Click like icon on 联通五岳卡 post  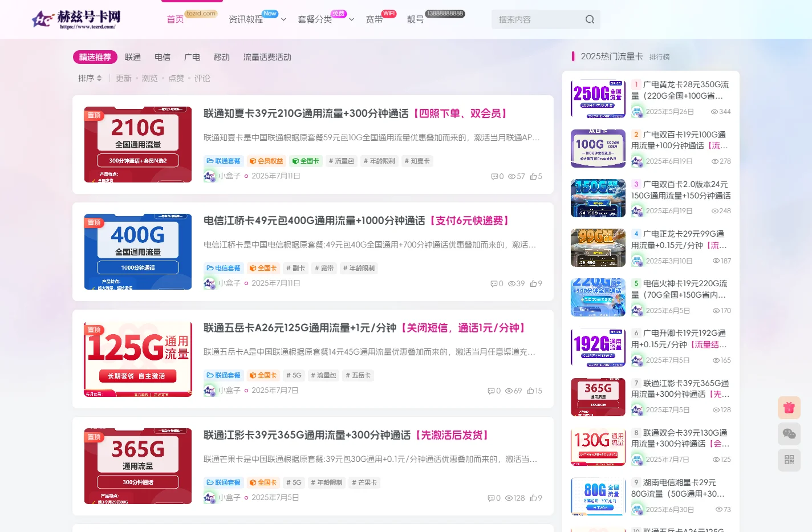(530, 391)
